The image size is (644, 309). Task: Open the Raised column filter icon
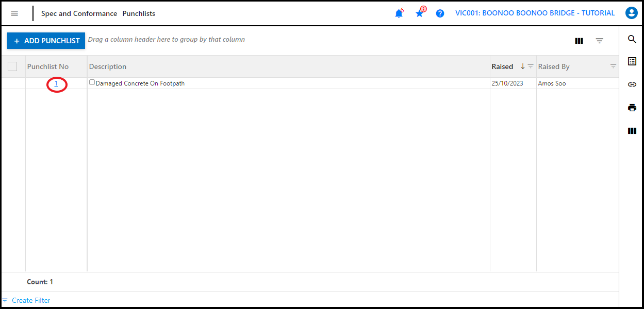[531, 66]
